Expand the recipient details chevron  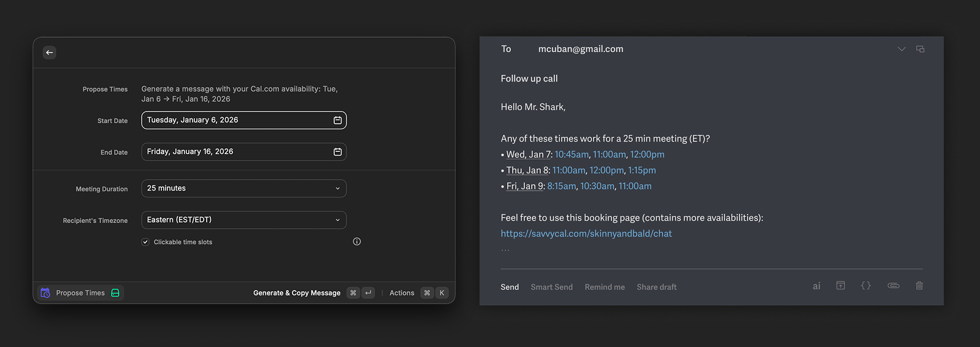click(902, 49)
